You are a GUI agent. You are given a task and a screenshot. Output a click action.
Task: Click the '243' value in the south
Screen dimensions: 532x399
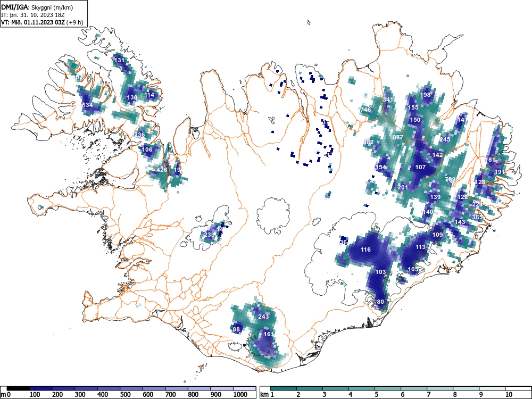pos(264,317)
